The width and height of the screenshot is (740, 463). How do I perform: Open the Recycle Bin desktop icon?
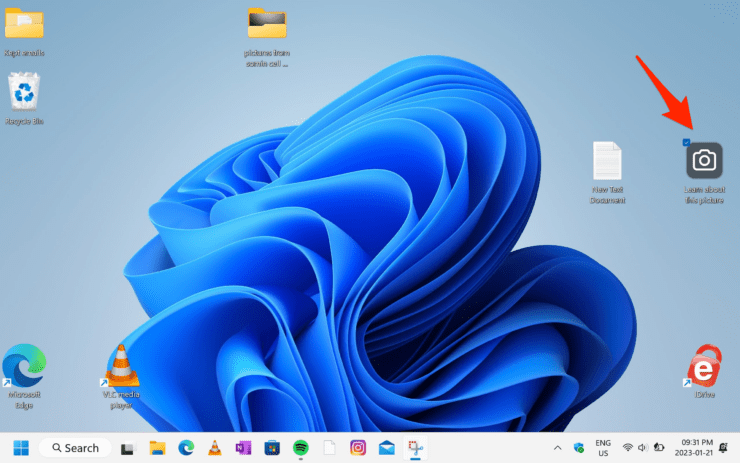[x=24, y=92]
